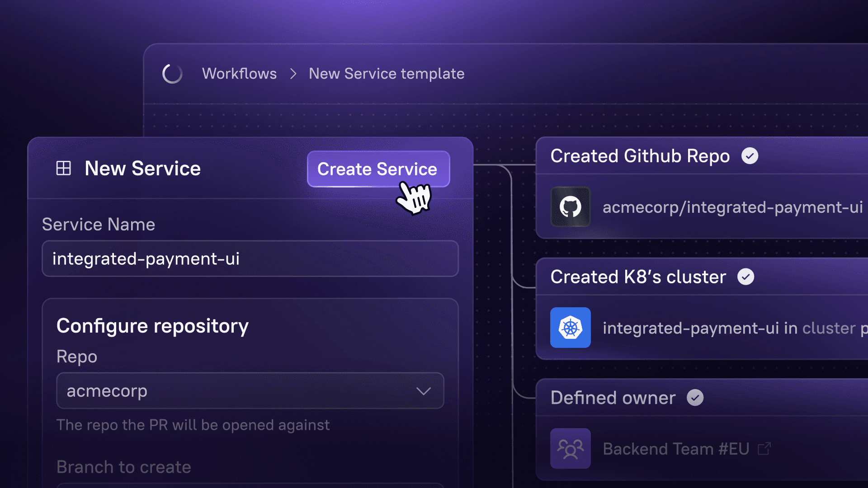Click the checkmark badge on Created Github Repo

[x=750, y=156]
